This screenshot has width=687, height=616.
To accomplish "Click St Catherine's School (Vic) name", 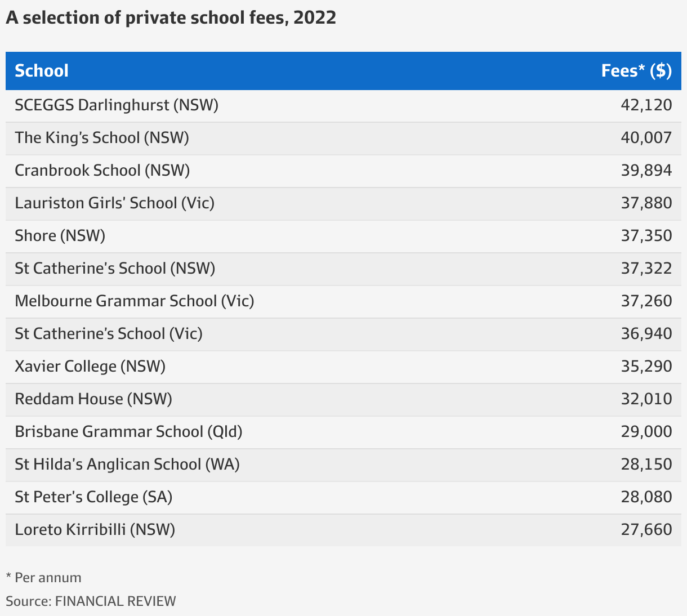I will tap(109, 334).
